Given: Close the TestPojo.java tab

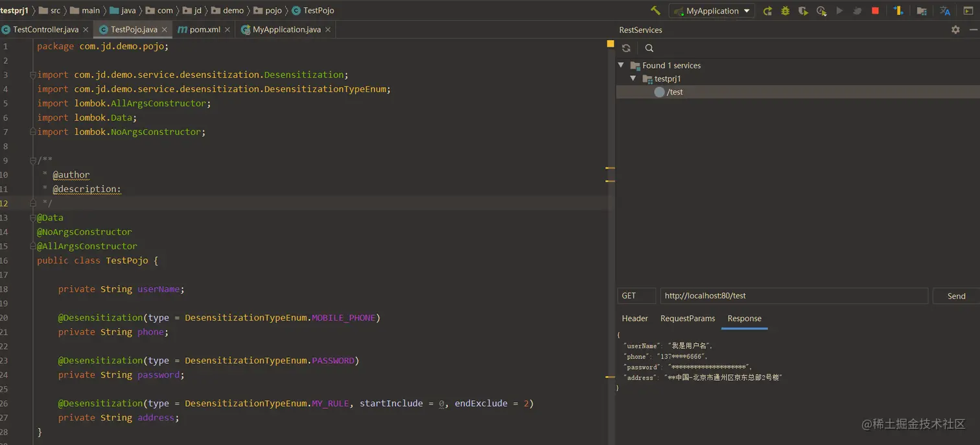Looking at the screenshot, I should [165, 30].
